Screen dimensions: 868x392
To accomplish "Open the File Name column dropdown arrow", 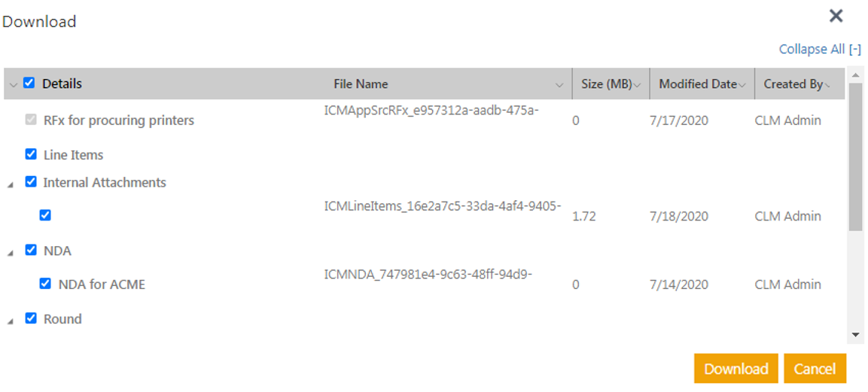I will 559,85.
